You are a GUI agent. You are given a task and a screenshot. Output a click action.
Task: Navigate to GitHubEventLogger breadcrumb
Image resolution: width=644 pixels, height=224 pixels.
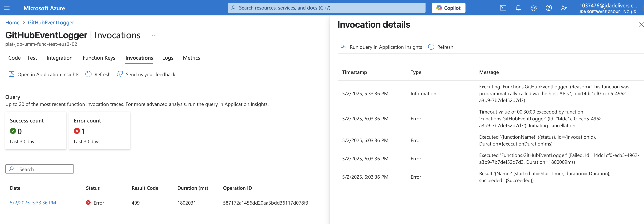[51, 22]
